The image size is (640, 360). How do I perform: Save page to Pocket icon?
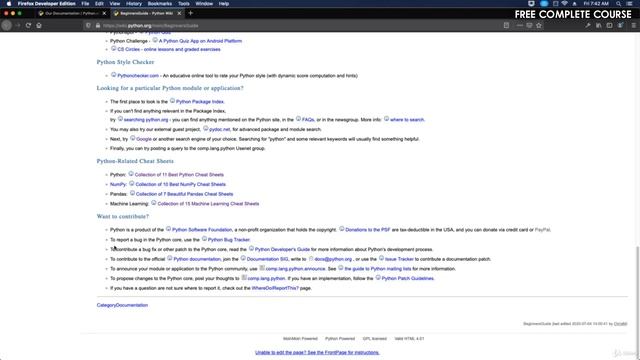click(529, 25)
